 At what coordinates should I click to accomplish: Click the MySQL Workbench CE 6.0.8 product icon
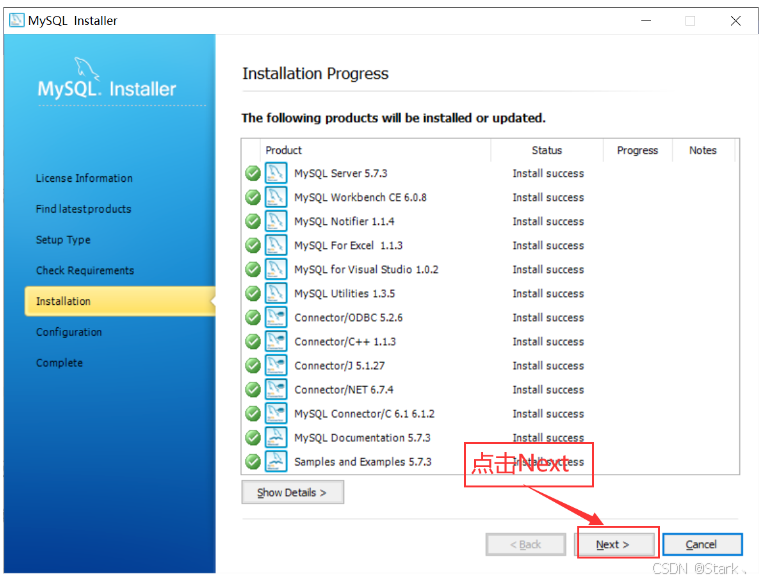click(x=276, y=197)
